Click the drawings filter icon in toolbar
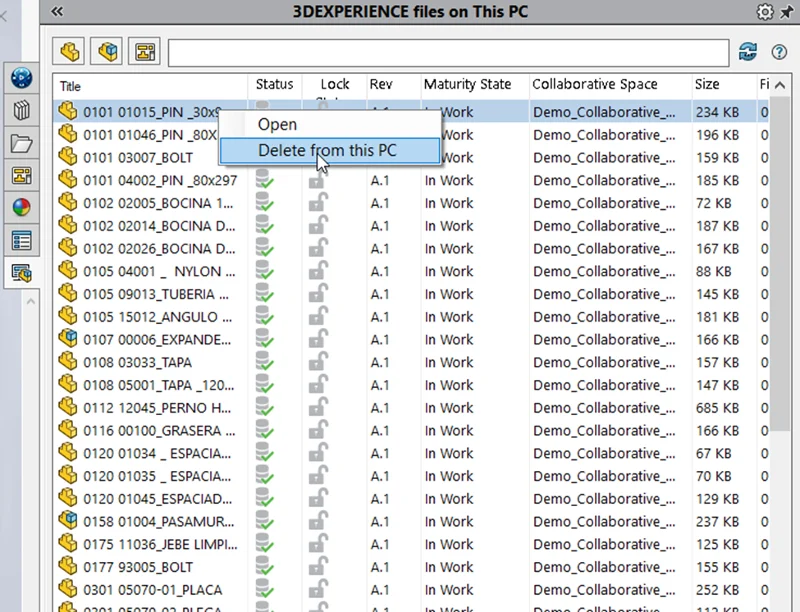Image resolution: width=800 pixels, height=612 pixels. pos(146,51)
